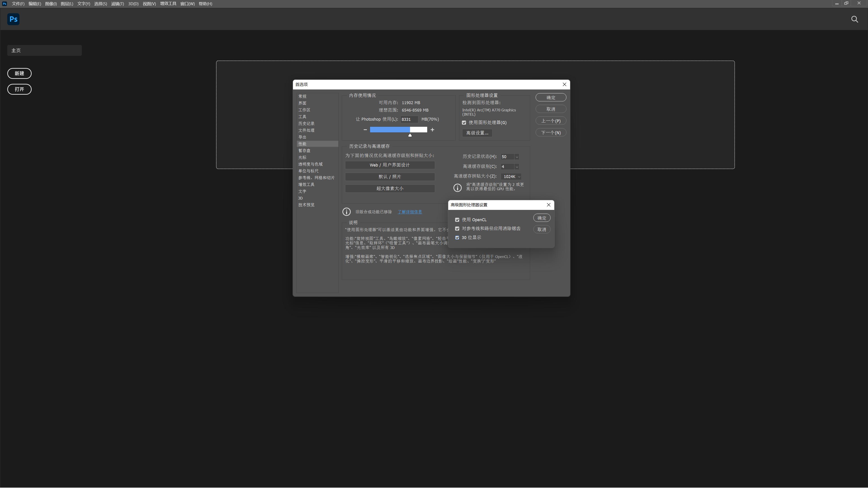The height and width of the screenshot is (488, 868).
Task: Close the Preferences dialog with X
Action: point(564,84)
